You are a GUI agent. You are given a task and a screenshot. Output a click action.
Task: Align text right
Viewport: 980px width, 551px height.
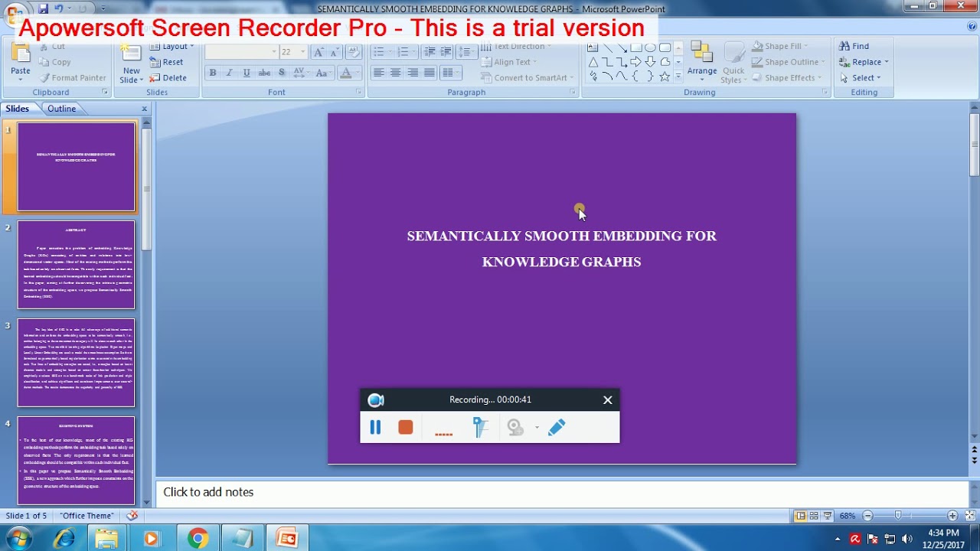pyautogui.click(x=413, y=73)
